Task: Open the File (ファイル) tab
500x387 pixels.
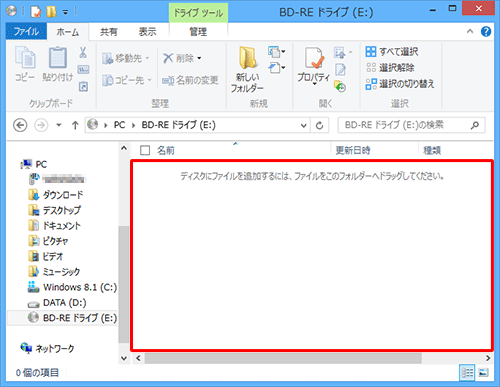Action: click(x=26, y=32)
